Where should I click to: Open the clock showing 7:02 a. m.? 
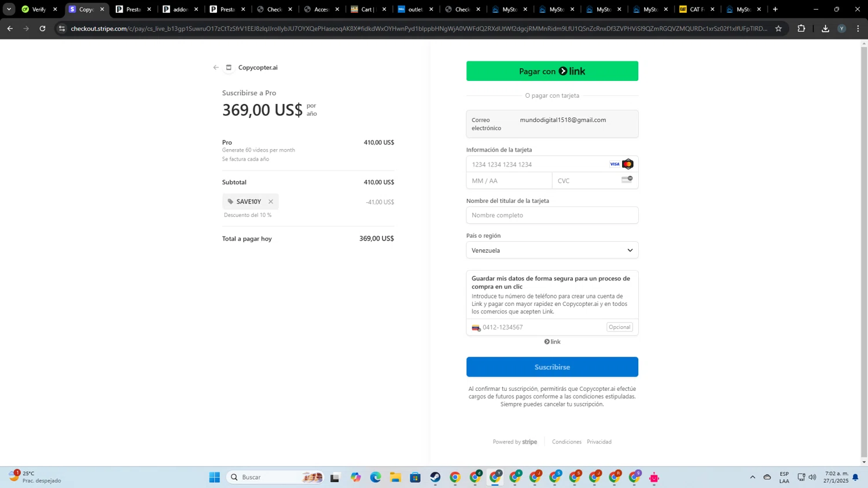click(x=837, y=477)
